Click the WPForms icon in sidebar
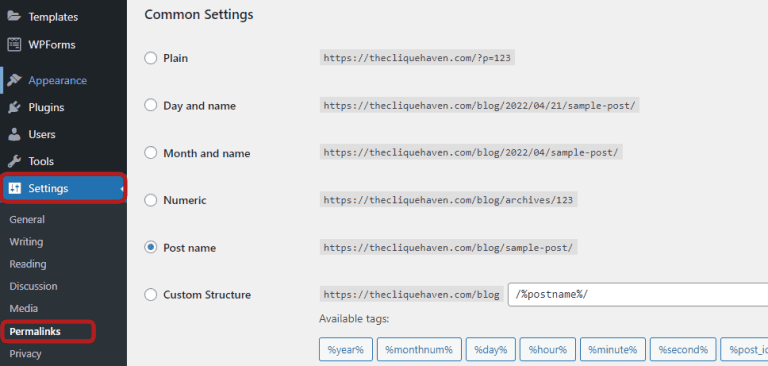Image resolution: width=768 pixels, height=366 pixels. click(x=14, y=45)
